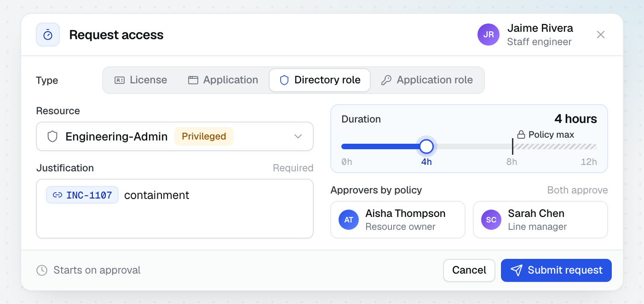The height and width of the screenshot is (304, 644).
Task: Click the Starts on approval text
Action: click(x=97, y=270)
